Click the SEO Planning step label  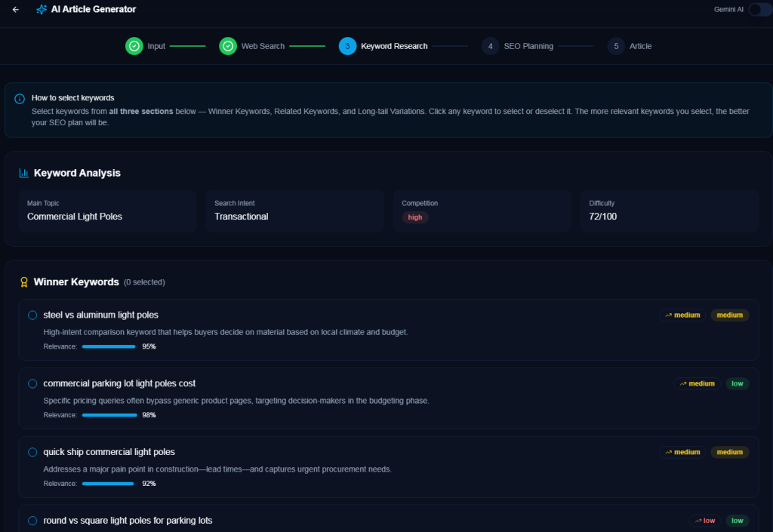[x=528, y=46]
